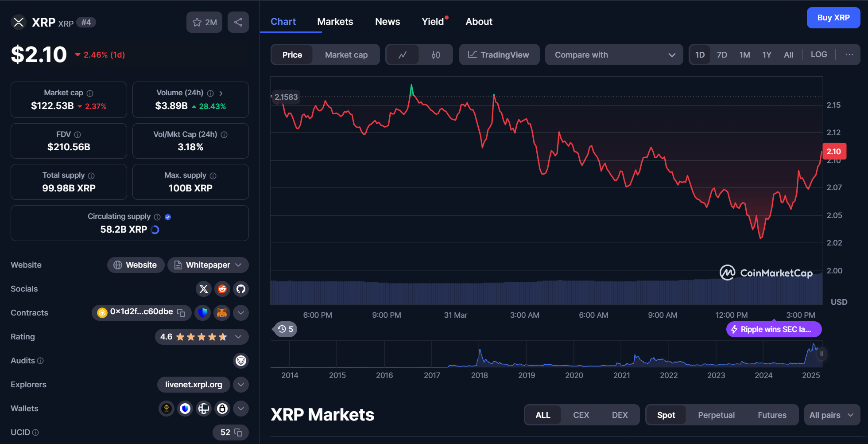
Task: Open XRP's GitHub social link
Action: point(241,289)
